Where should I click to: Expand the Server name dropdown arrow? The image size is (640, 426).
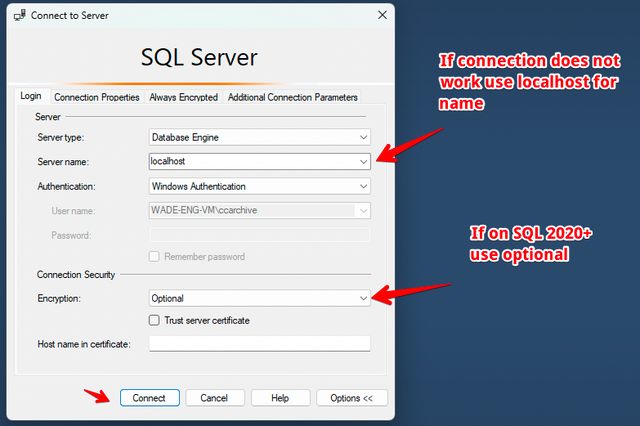pos(363,162)
